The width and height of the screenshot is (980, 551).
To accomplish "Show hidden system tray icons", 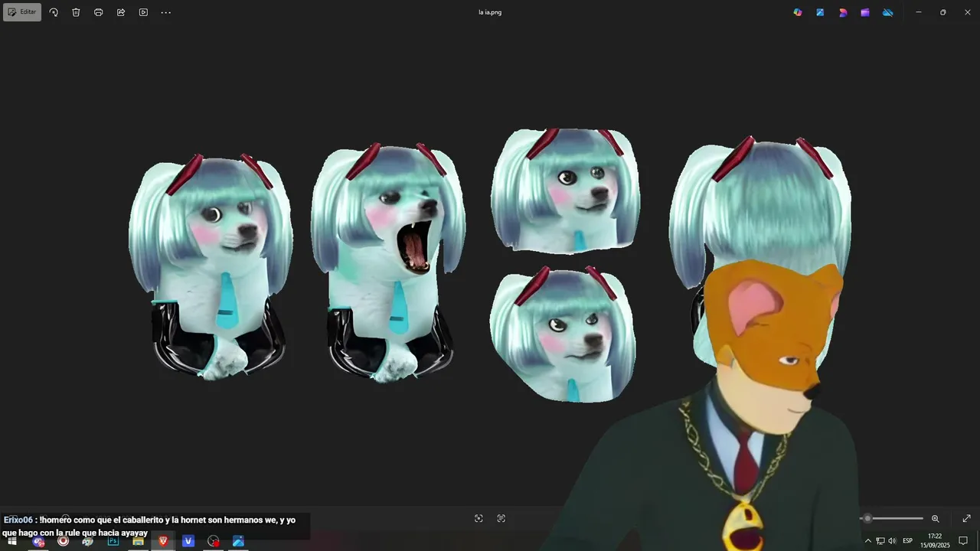I will point(867,541).
